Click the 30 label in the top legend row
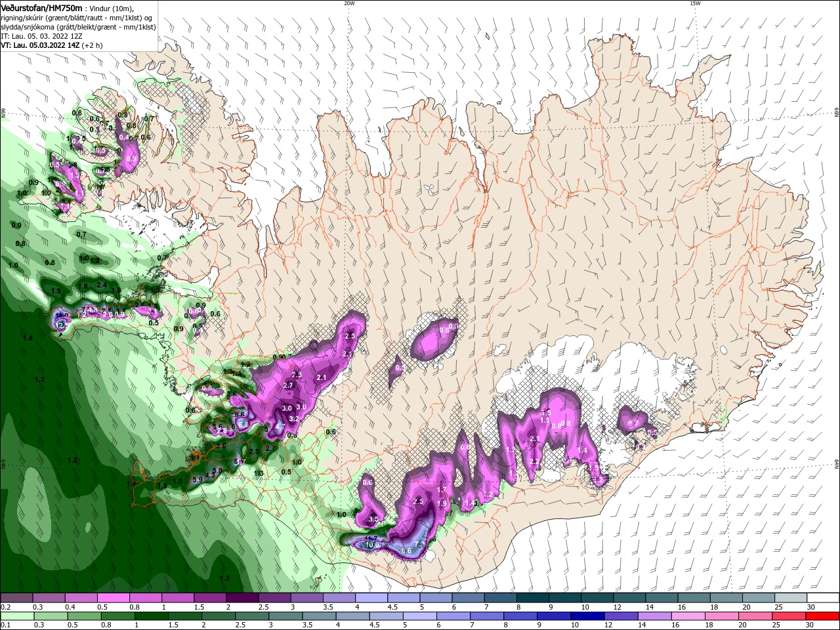Image resolution: width=840 pixels, height=630 pixels. coord(810,607)
